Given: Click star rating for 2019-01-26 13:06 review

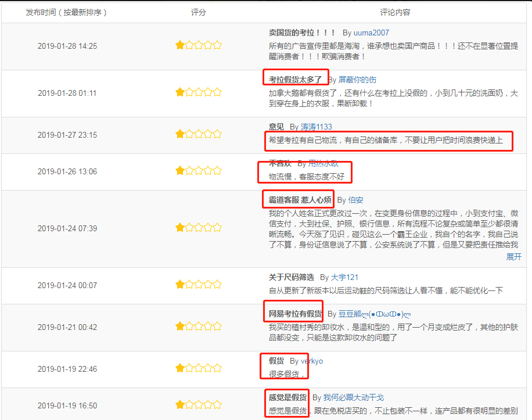Looking at the screenshot, I should pyautogui.click(x=199, y=171).
